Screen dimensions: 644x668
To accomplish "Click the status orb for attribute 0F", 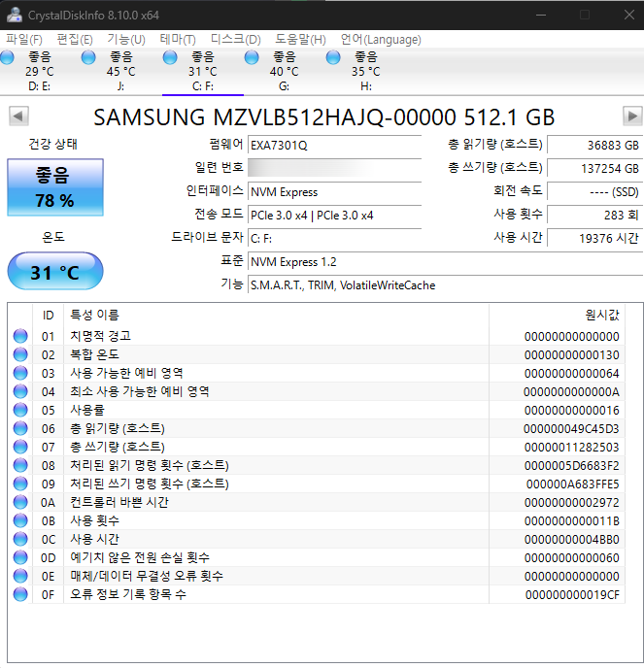I will pos(20,594).
